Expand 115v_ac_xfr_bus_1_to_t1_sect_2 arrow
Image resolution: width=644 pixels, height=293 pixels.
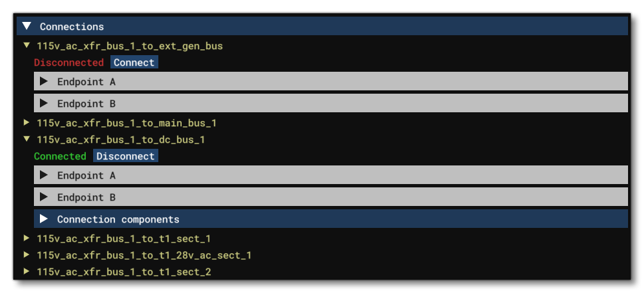point(27,272)
